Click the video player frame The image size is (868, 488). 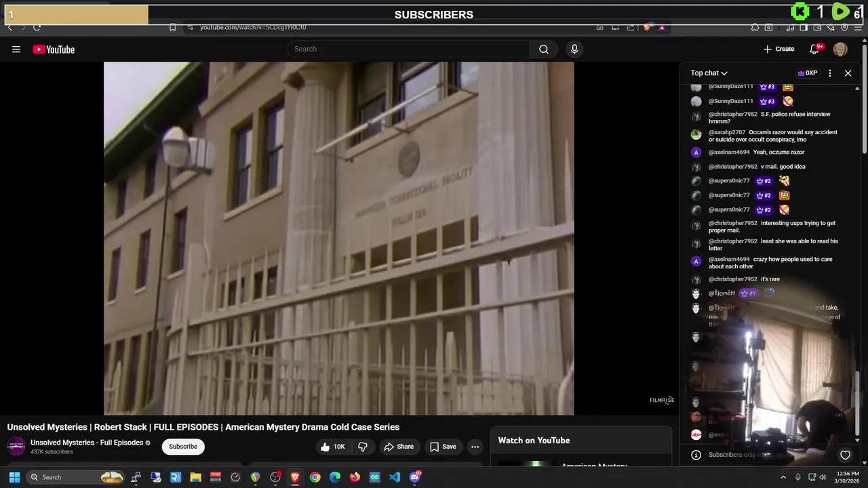point(338,238)
